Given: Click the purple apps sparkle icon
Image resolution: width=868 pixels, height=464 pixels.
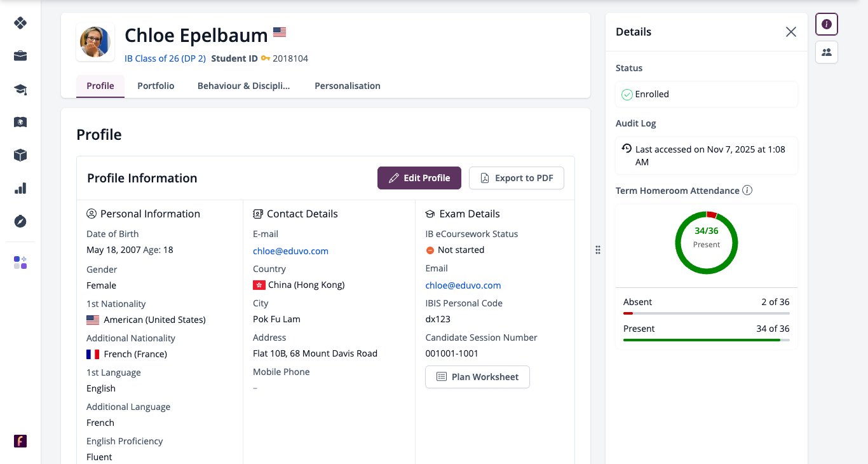Looking at the screenshot, I should pos(20,263).
